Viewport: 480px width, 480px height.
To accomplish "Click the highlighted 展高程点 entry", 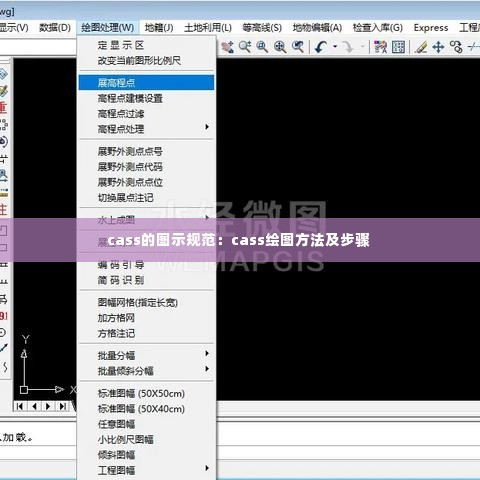I will tap(146, 83).
